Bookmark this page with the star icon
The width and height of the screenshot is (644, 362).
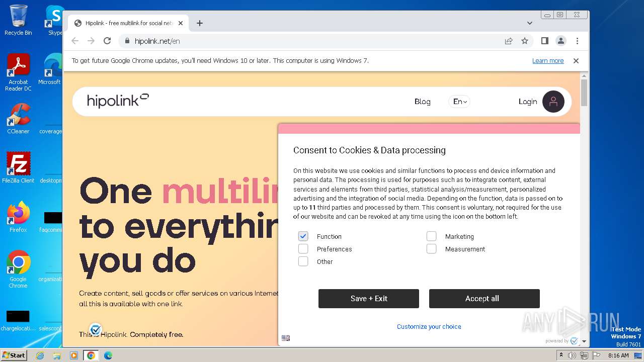pyautogui.click(x=525, y=41)
